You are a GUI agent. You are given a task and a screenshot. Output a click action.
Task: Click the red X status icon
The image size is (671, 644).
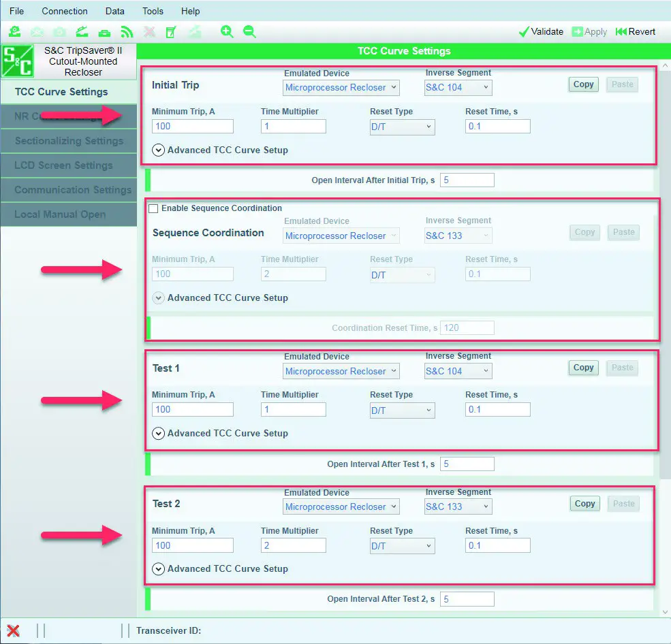(13, 631)
